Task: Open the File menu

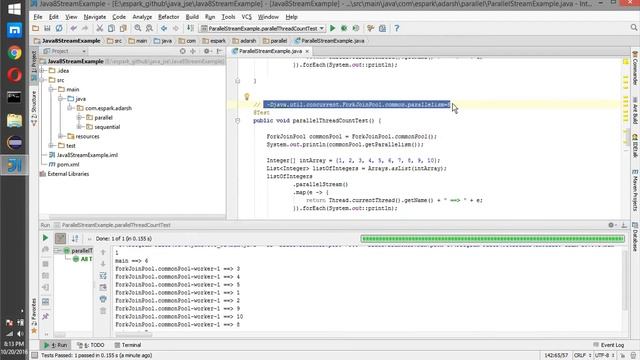Action: coord(38,17)
